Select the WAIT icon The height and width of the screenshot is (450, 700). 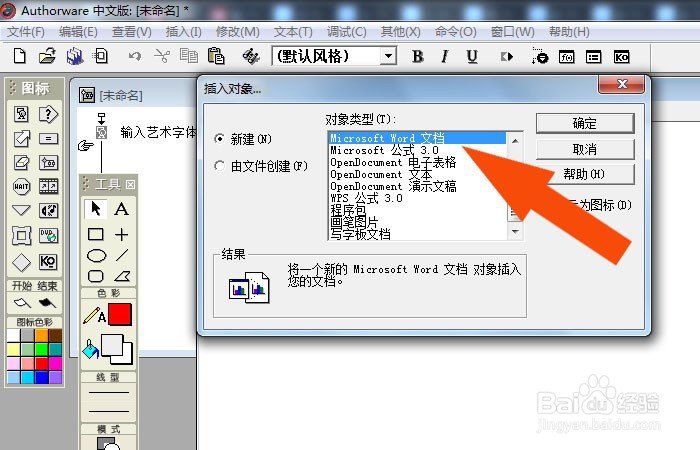[21, 186]
